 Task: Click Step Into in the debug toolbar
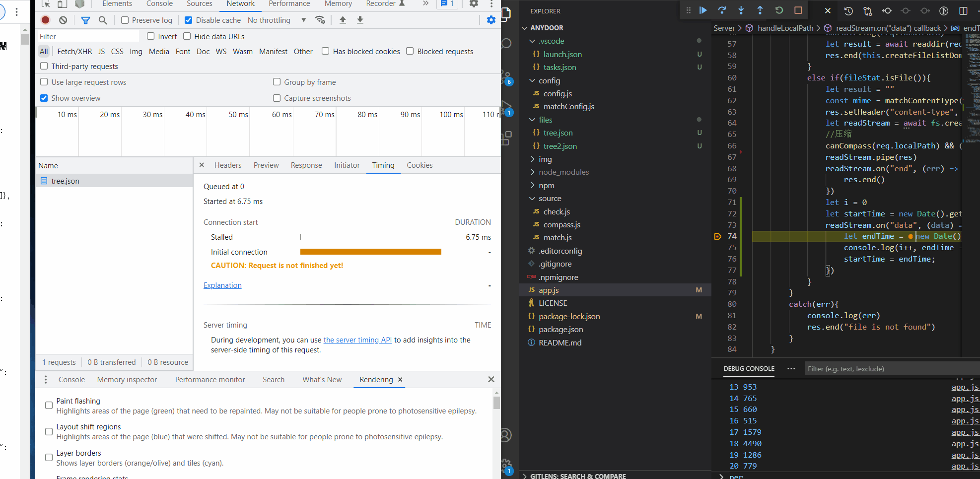point(741,10)
